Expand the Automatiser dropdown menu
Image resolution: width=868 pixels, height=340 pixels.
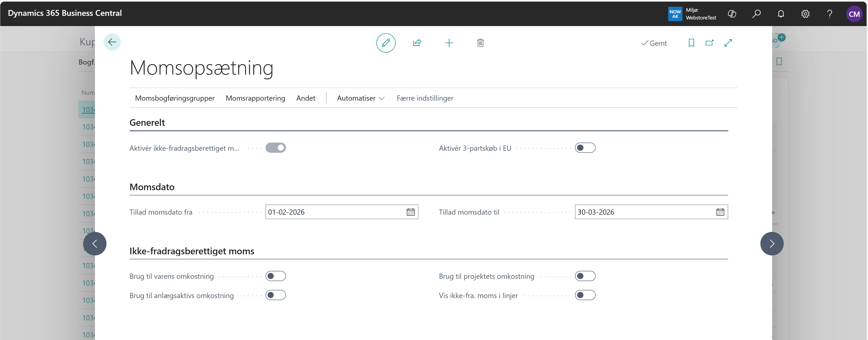pos(360,98)
